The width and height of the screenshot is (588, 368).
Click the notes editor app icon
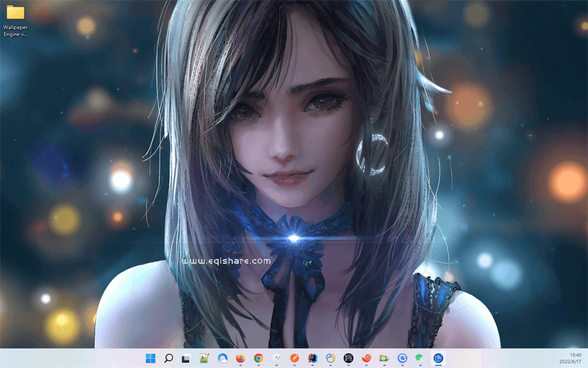[203, 358]
